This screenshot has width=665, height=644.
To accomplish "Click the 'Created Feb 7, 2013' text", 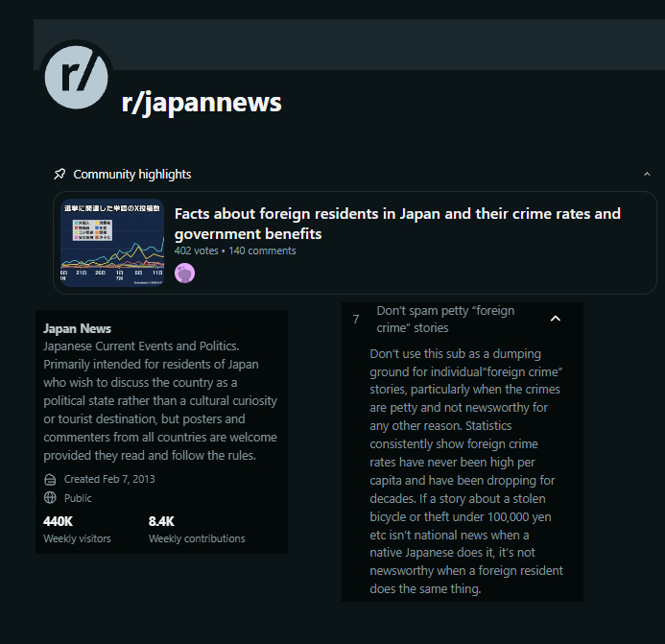I will [x=109, y=479].
